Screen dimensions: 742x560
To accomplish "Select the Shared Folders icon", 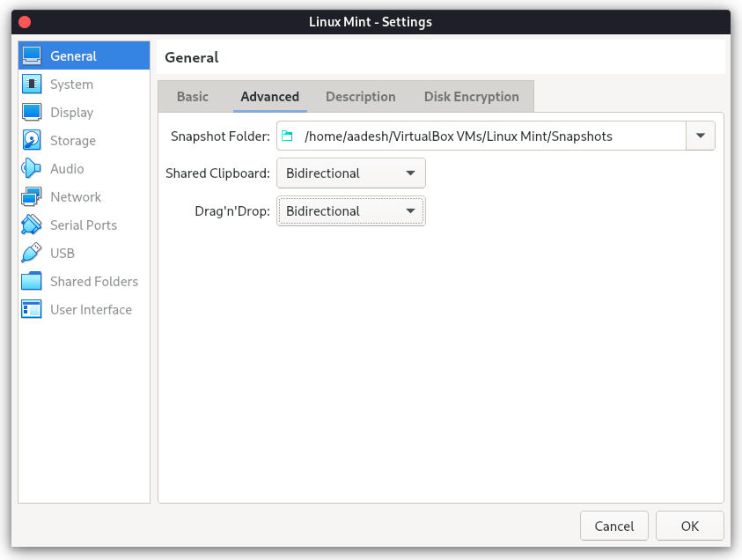I will click(x=32, y=281).
